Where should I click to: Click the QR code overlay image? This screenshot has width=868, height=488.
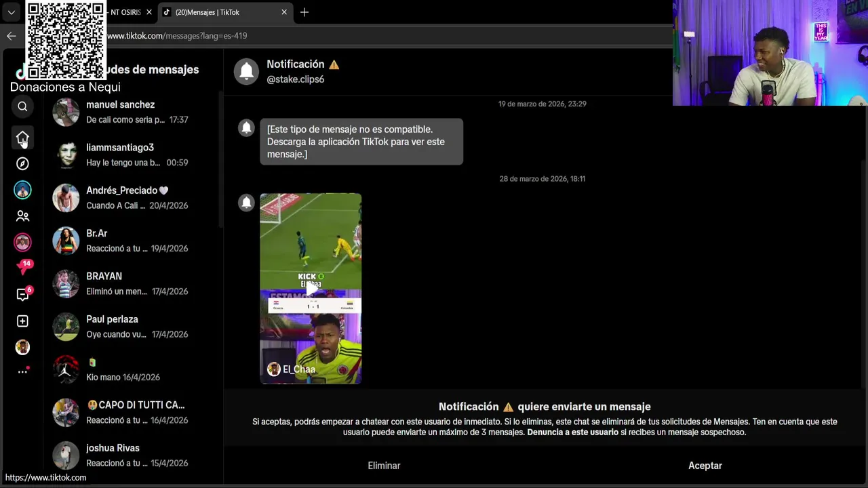pos(66,39)
